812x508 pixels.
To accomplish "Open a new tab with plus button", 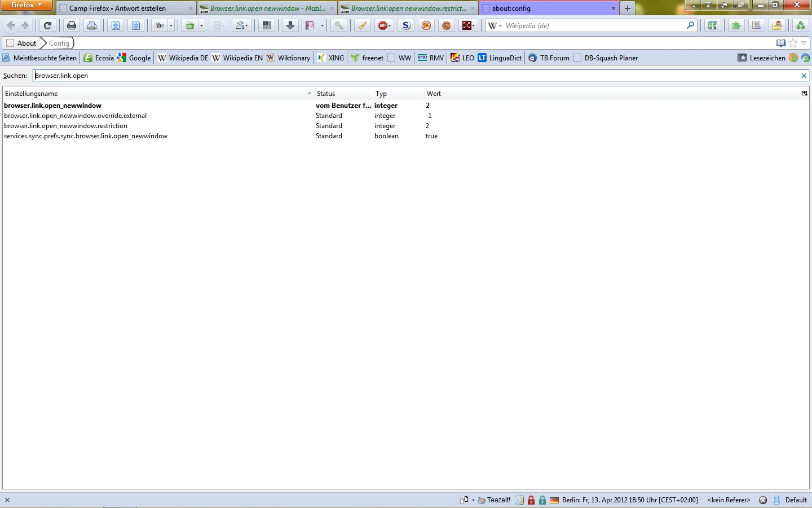I will click(x=627, y=8).
